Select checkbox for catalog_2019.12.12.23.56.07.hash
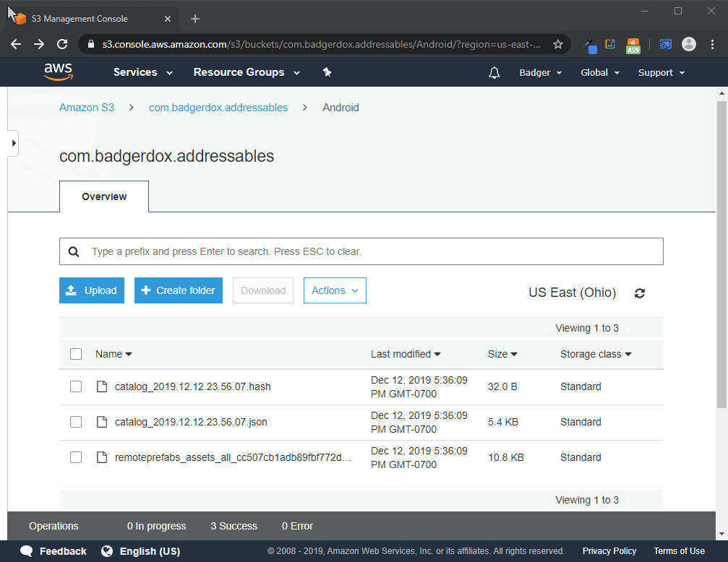 pos(76,386)
